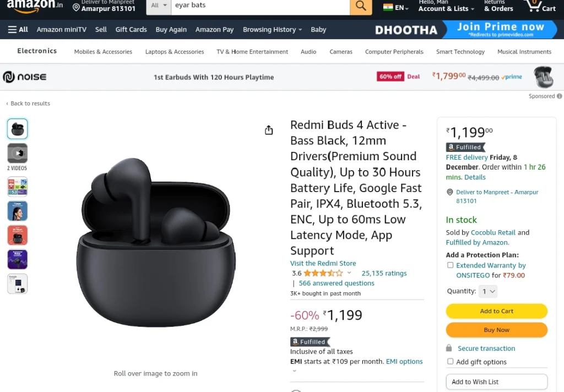Screen dimensions: 564x392
Task: Expand the star rating breakdown chevron
Action: pyautogui.click(x=349, y=273)
